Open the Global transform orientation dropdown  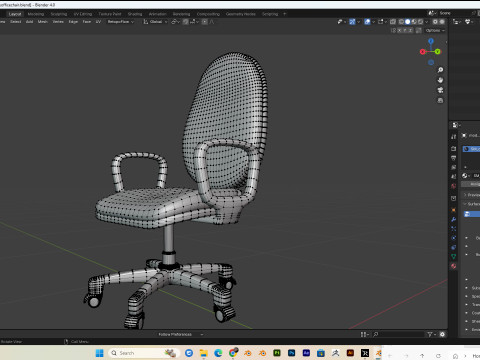[x=155, y=22]
